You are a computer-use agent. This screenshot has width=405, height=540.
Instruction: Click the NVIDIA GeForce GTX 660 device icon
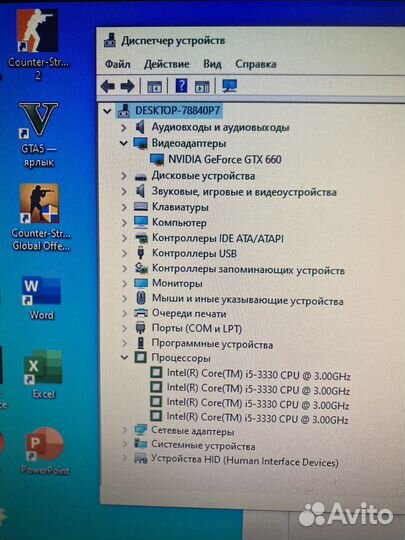coord(157,159)
